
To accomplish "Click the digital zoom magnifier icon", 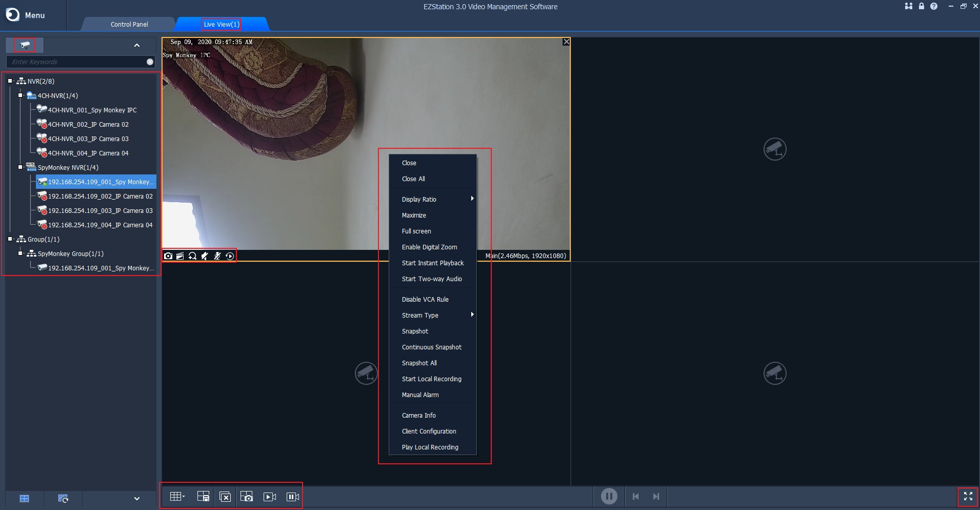I will point(192,256).
